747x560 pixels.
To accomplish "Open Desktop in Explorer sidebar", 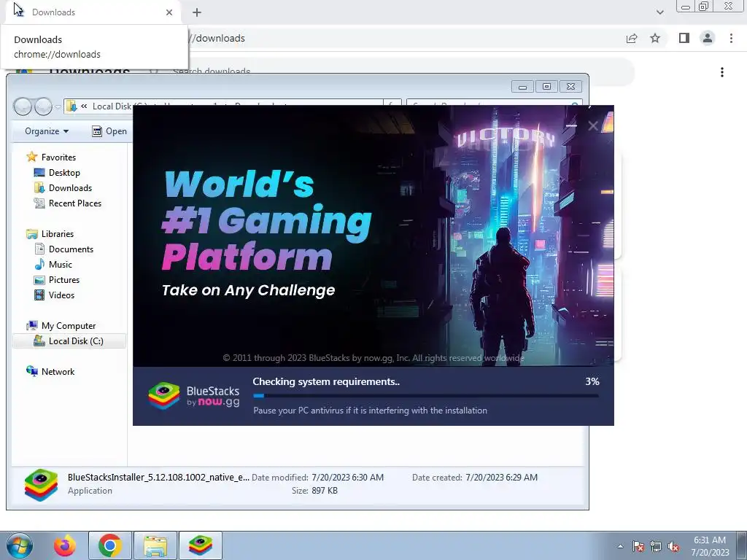I will coord(64,172).
